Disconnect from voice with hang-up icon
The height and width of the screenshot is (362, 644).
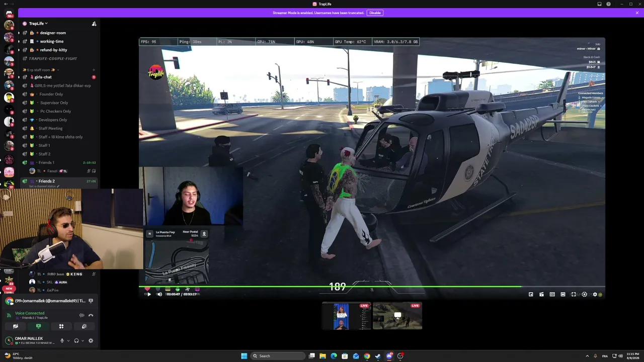[x=91, y=315]
